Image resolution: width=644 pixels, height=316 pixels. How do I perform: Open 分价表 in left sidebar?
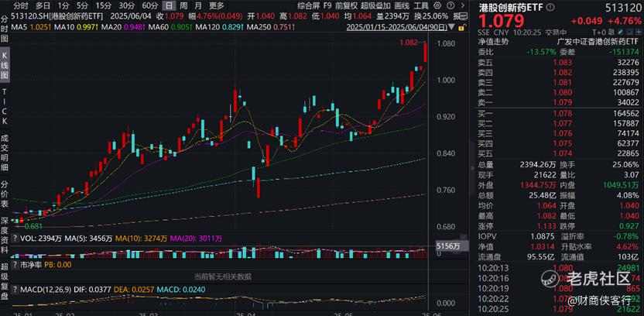coord(5,194)
